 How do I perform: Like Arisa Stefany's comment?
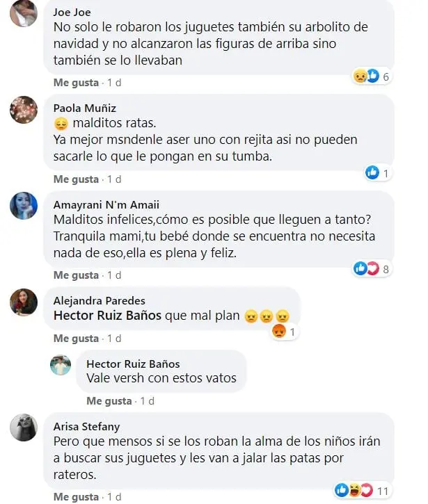click(x=76, y=497)
